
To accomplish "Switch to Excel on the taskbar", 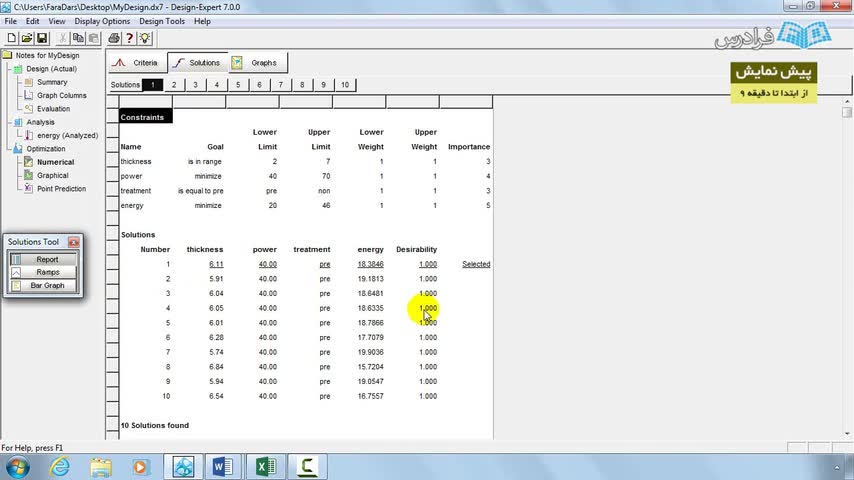I will pyautogui.click(x=266, y=467).
